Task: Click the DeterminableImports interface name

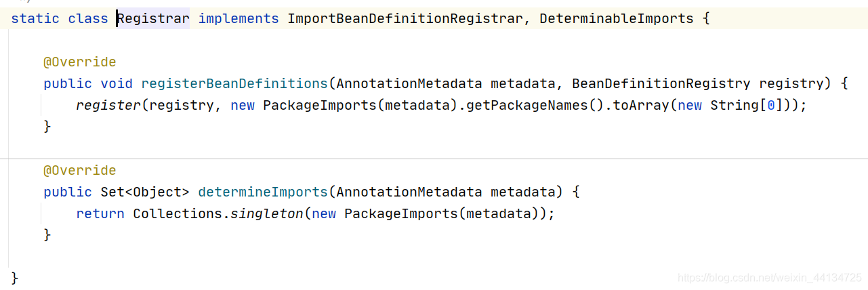Action: 617,18
